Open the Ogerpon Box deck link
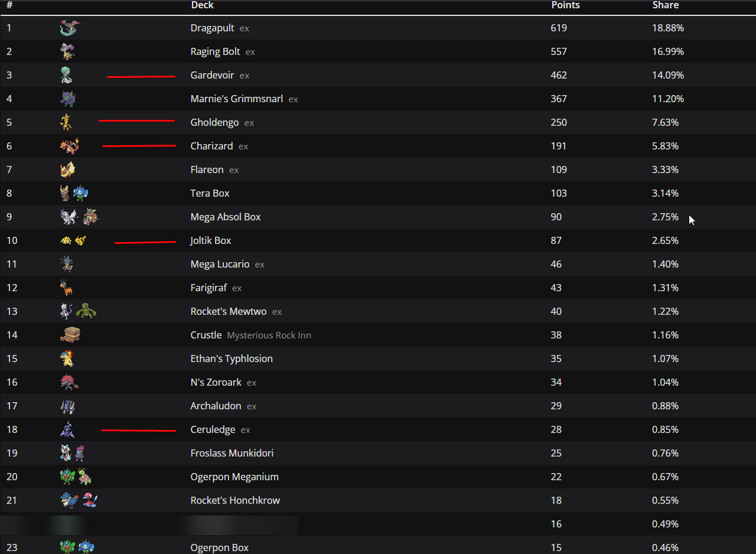 (x=220, y=548)
